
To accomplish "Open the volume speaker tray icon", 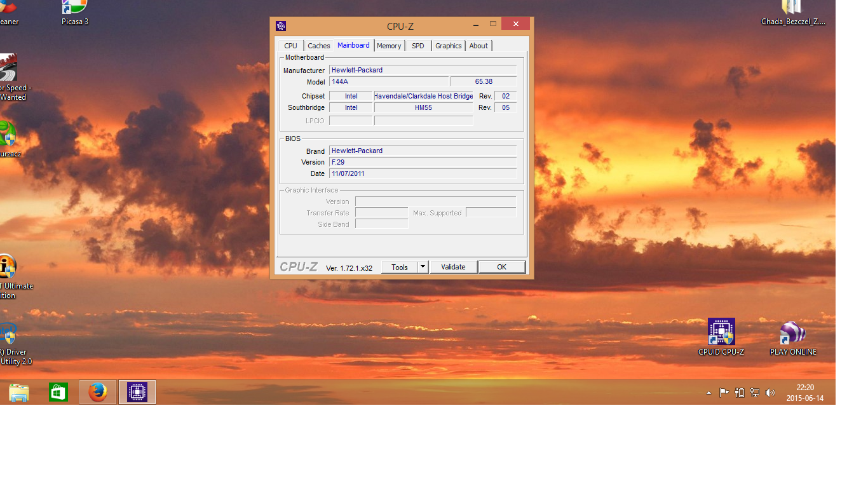I will pos(770,393).
